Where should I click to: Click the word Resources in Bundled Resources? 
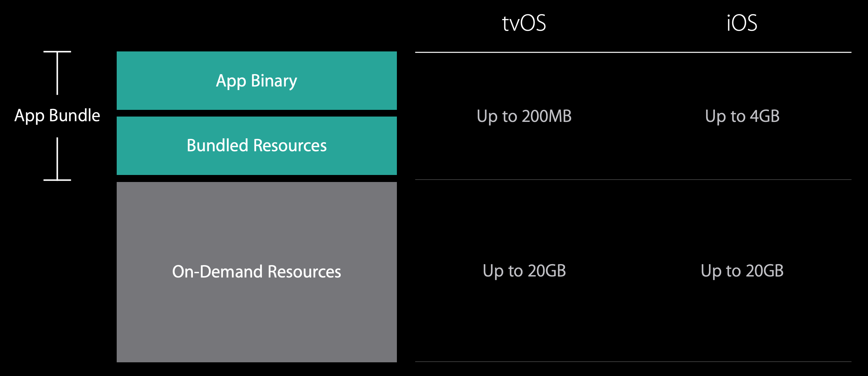pyautogui.click(x=290, y=146)
